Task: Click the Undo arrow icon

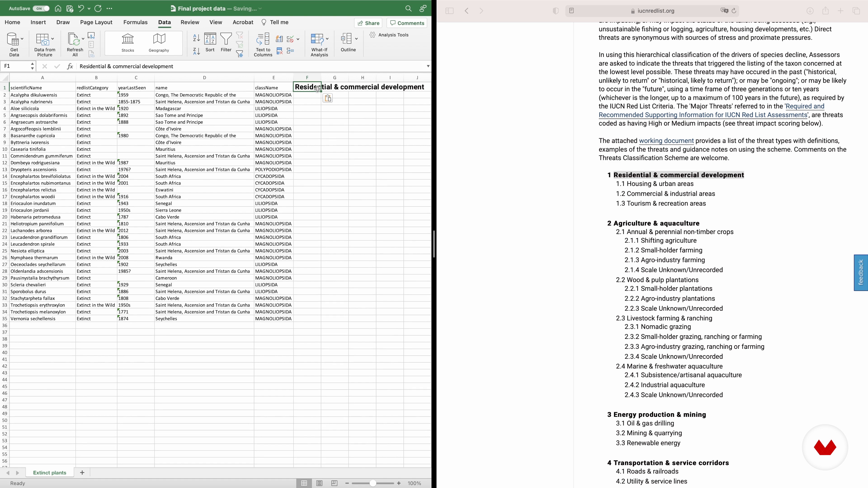Action: coord(81,8)
